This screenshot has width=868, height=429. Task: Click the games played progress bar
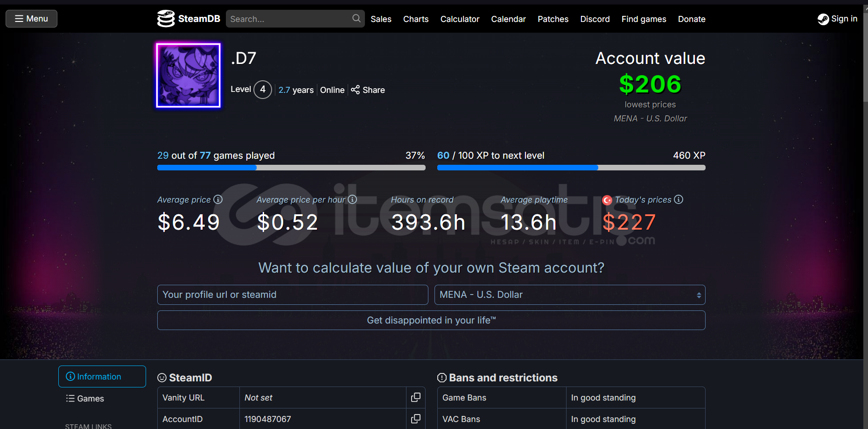point(291,168)
